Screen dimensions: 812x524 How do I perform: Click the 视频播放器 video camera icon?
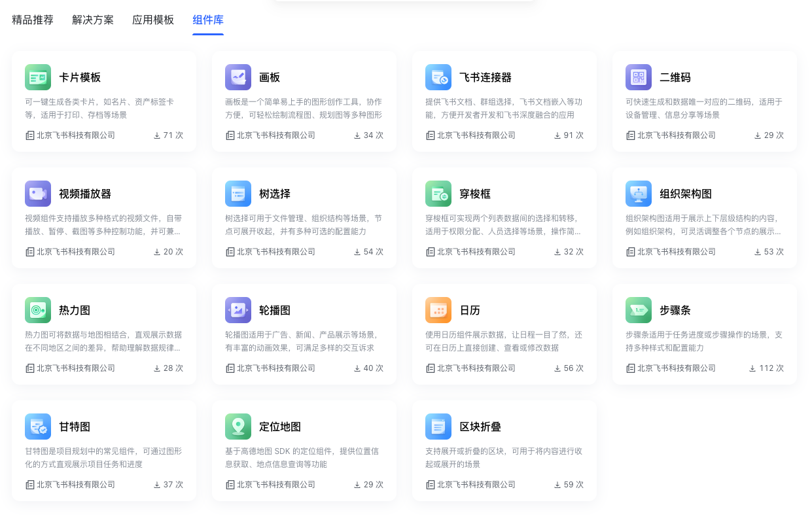(38, 194)
